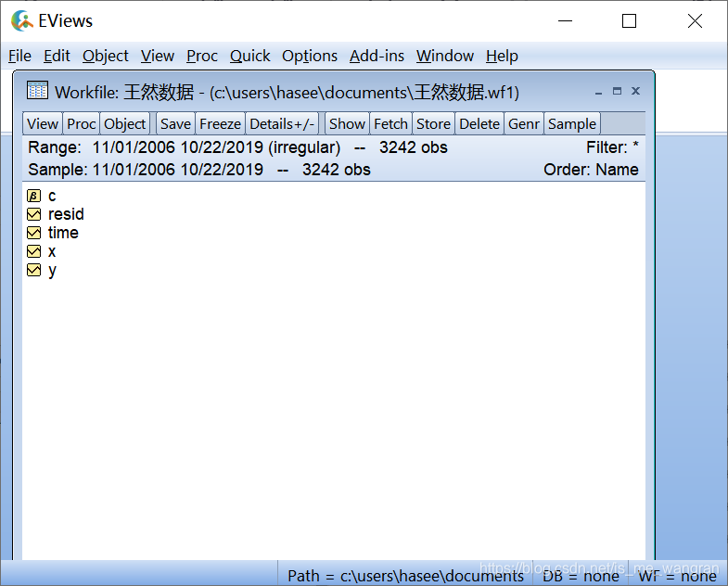728x586 pixels.
Task: Select the 'c' object name
Action: [52, 196]
